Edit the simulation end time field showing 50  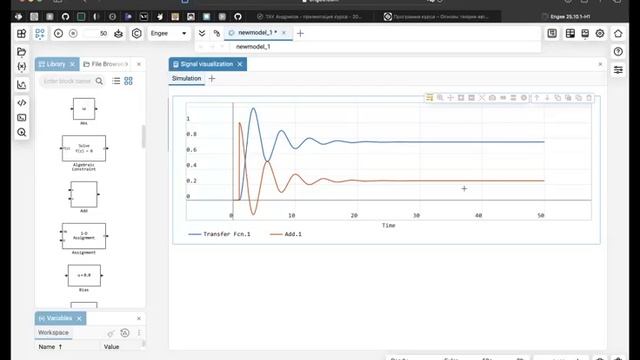pyautogui.click(x=96, y=33)
